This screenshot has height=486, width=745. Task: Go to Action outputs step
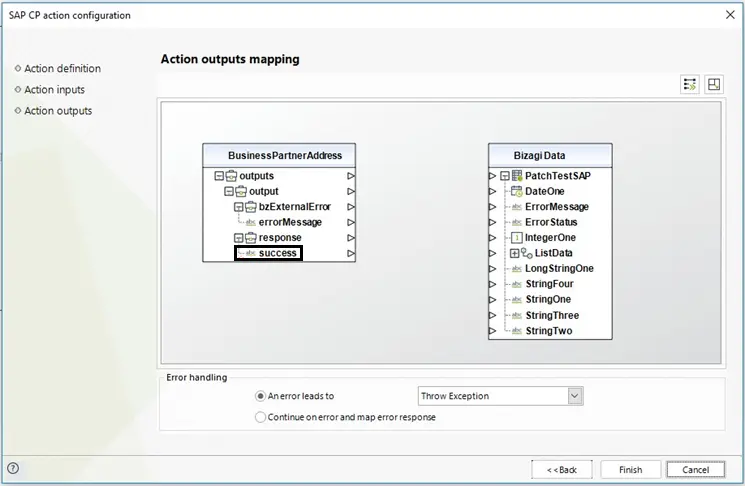[58, 111]
